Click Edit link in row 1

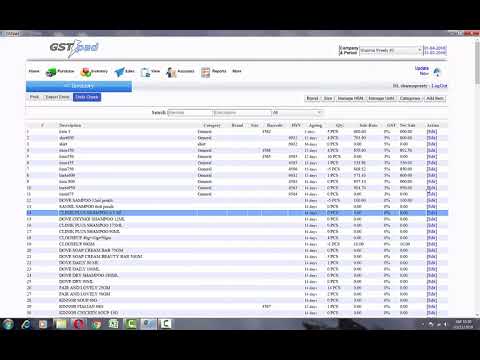(x=432, y=132)
